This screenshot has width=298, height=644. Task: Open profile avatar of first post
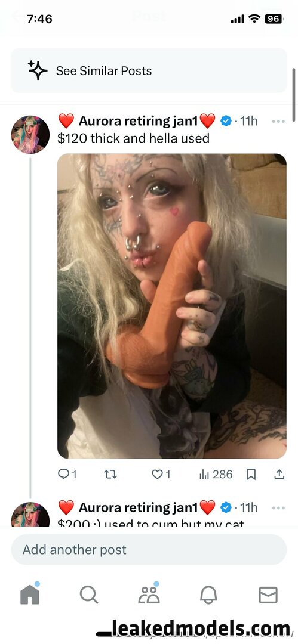30,134
